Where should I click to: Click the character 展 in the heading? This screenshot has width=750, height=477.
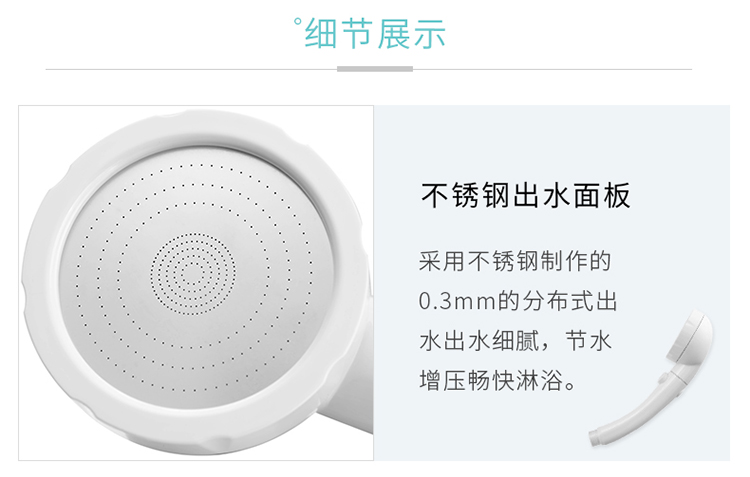[393, 34]
